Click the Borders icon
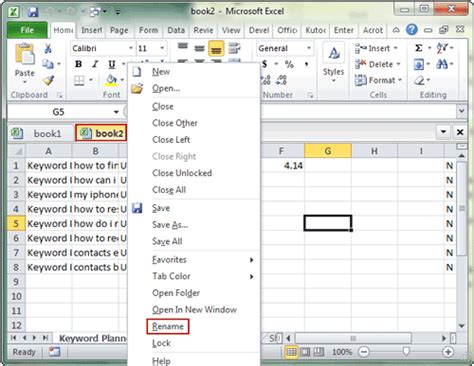The image size is (474, 366). (79, 80)
